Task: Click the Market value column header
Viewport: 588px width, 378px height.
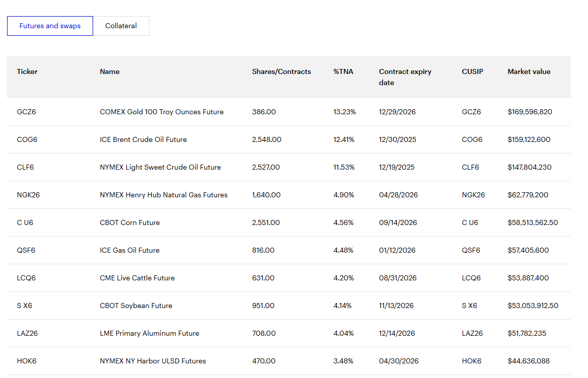Action: 529,71
